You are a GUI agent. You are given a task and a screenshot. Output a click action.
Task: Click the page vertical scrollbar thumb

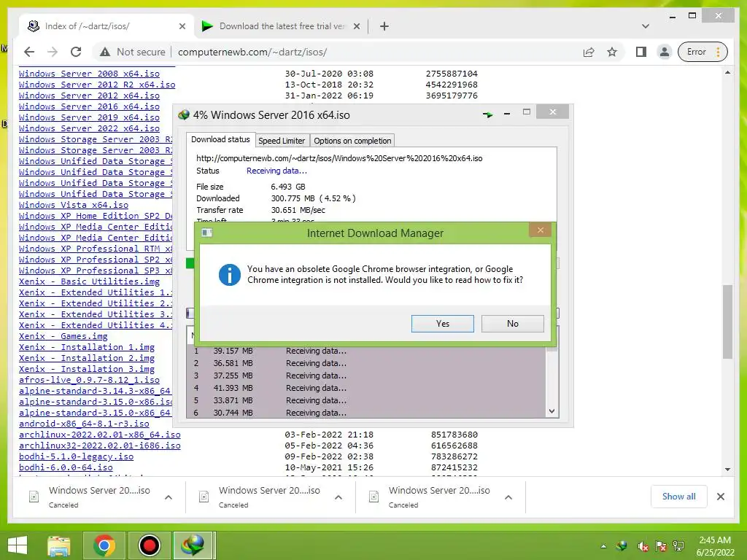727,322
